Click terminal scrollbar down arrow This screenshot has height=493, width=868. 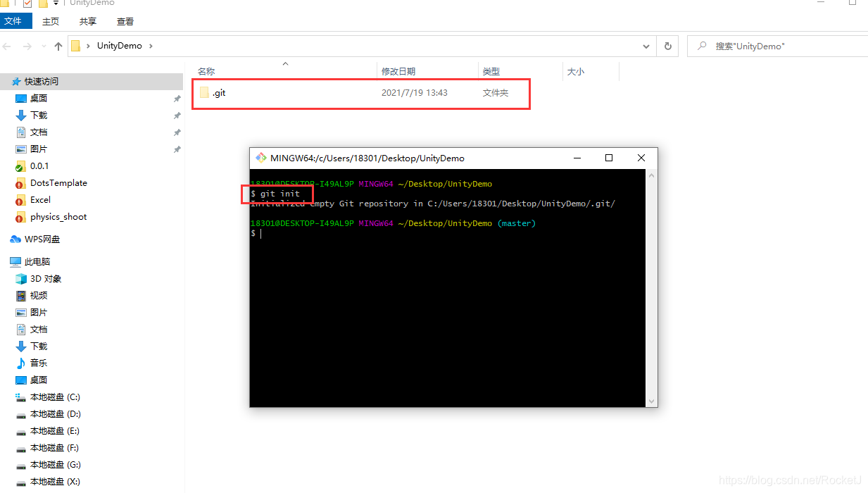pyautogui.click(x=652, y=401)
